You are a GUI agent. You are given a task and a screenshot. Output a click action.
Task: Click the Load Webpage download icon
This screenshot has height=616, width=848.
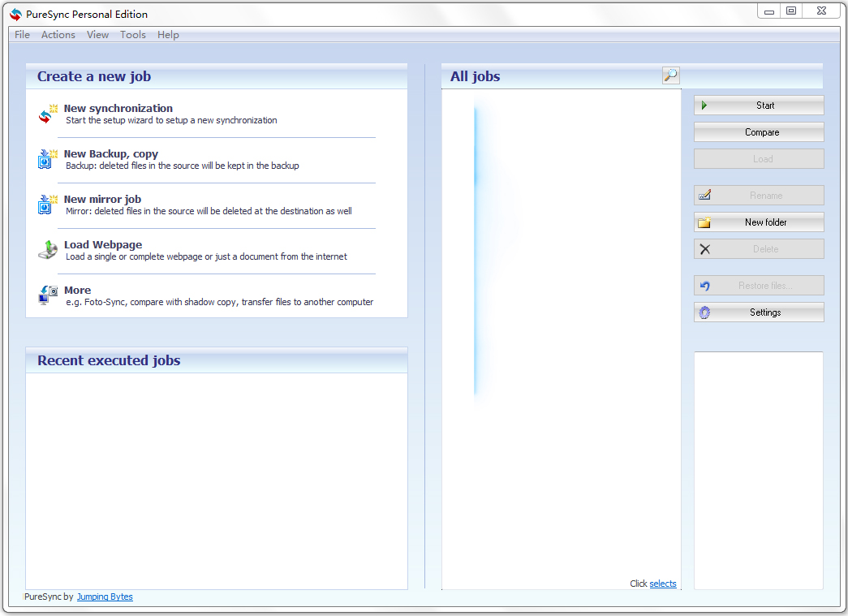tap(48, 250)
